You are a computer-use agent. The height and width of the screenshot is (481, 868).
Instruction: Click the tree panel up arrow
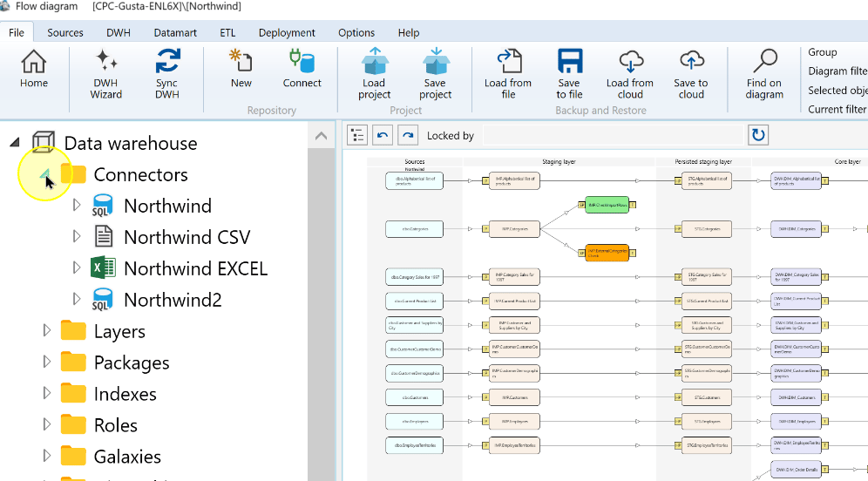coord(321,136)
